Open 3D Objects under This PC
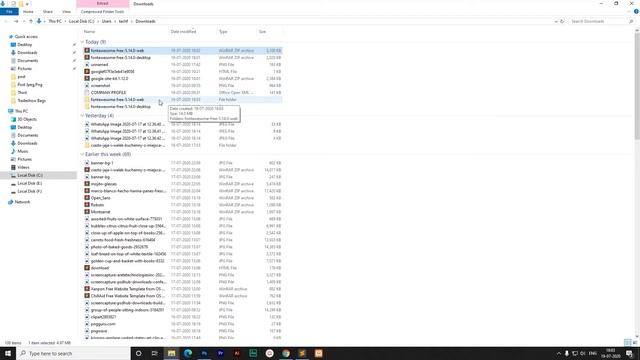Image resolution: width=640 pixels, height=360 pixels. (27, 119)
